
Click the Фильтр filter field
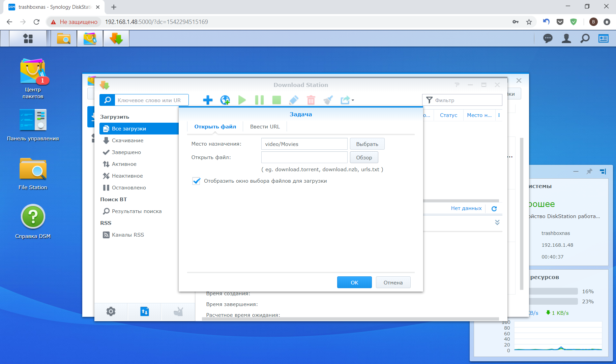(462, 100)
